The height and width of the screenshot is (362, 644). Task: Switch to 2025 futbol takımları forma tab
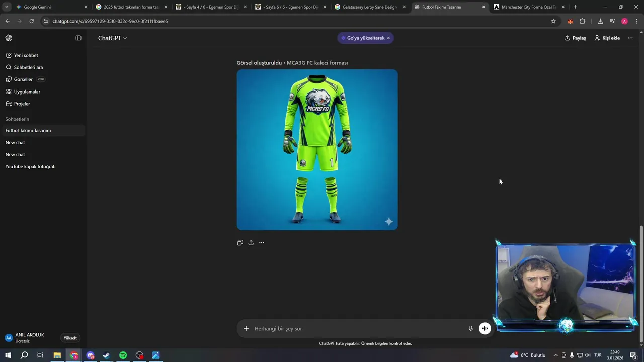131,7
